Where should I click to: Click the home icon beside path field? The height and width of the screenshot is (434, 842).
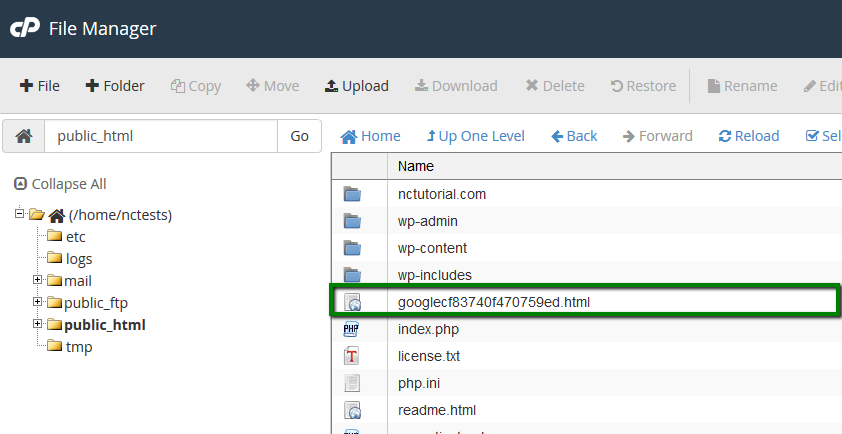pyautogui.click(x=24, y=136)
